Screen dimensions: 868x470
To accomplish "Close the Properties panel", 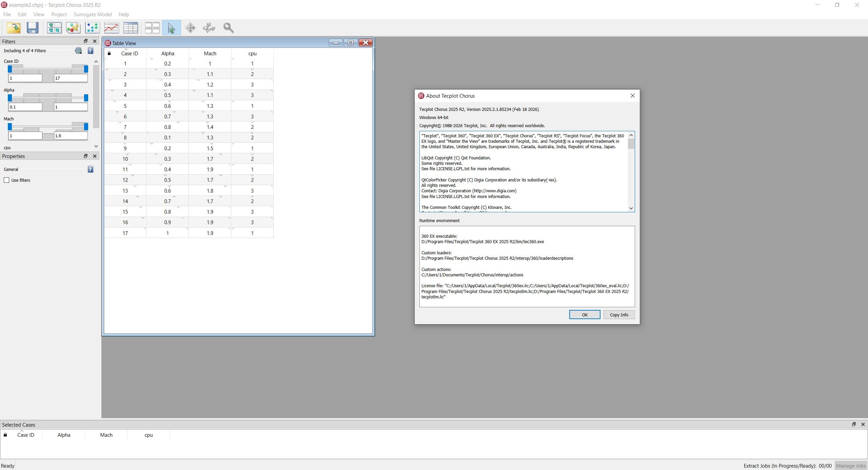I will pos(95,156).
